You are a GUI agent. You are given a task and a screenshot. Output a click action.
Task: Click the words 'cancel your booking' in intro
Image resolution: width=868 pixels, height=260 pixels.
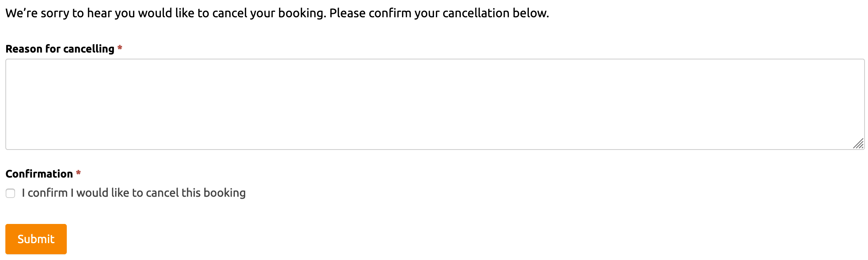[x=269, y=13]
